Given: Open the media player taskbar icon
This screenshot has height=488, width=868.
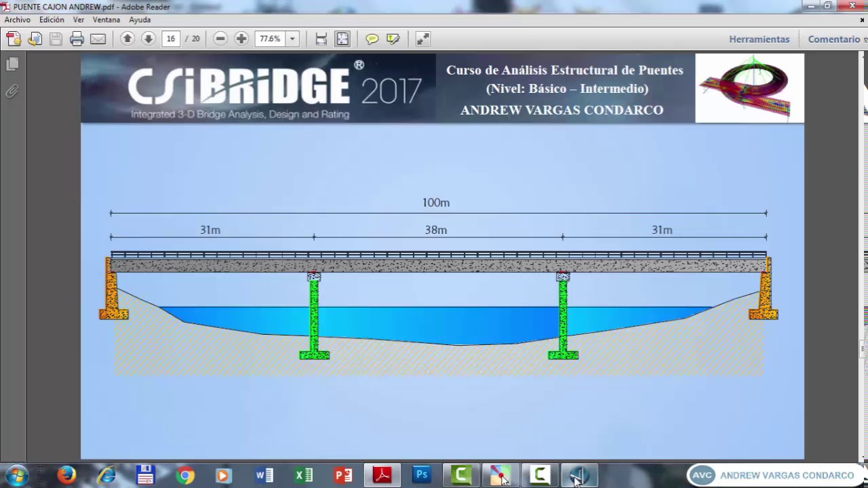Looking at the screenshot, I should (x=224, y=475).
